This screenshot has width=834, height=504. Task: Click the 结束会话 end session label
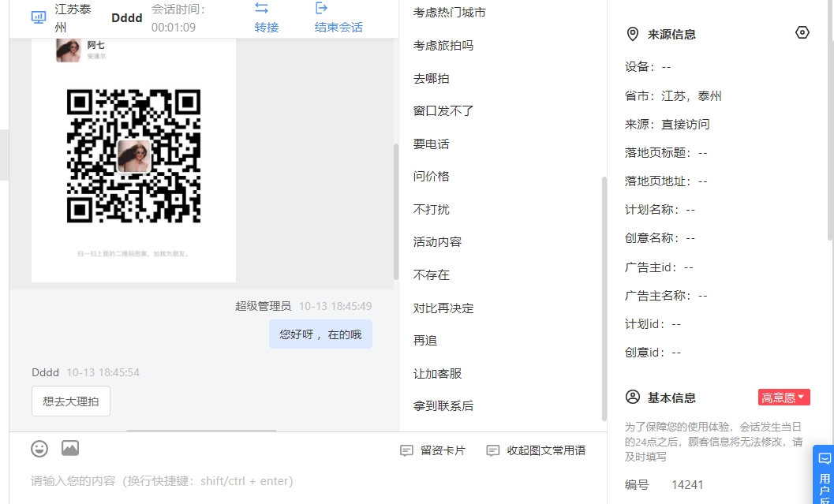pos(338,27)
